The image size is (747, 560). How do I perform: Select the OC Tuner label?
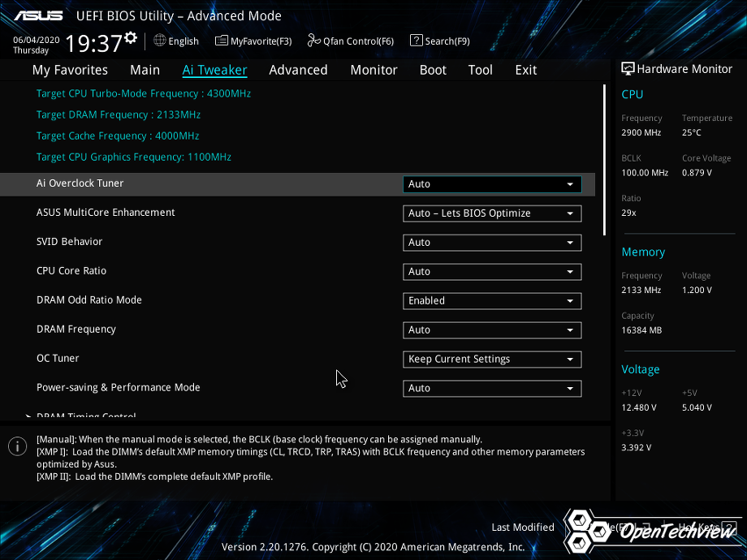coord(58,358)
